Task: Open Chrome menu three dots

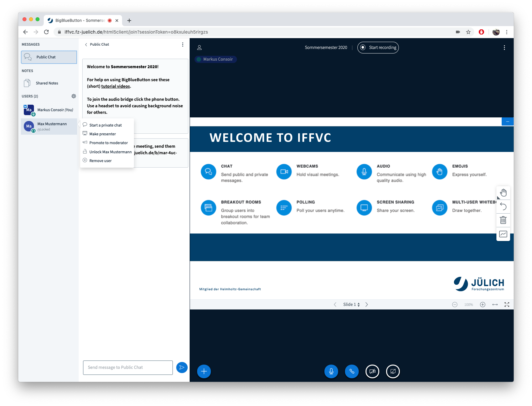Action: 507,32
